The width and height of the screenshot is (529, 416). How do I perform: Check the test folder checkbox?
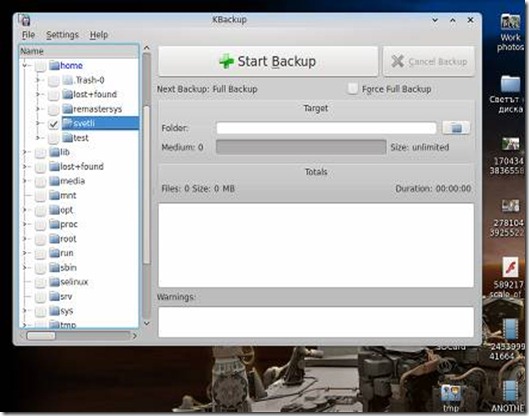pyautogui.click(x=53, y=138)
